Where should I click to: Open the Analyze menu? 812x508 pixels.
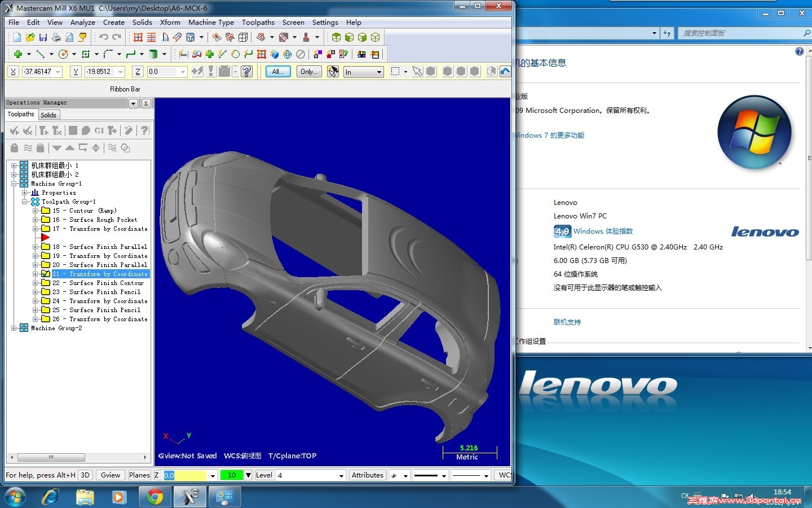82,23
